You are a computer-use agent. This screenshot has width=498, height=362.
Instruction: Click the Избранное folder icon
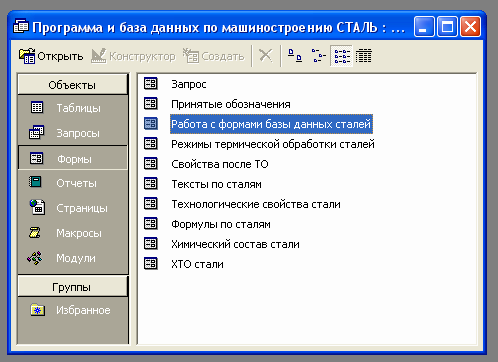[37, 310]
